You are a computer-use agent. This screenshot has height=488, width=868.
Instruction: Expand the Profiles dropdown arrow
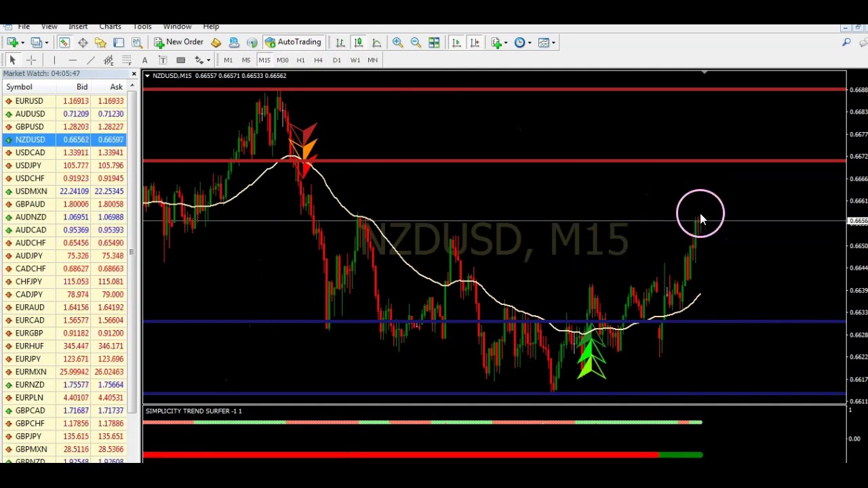click(x=46, y=43)
